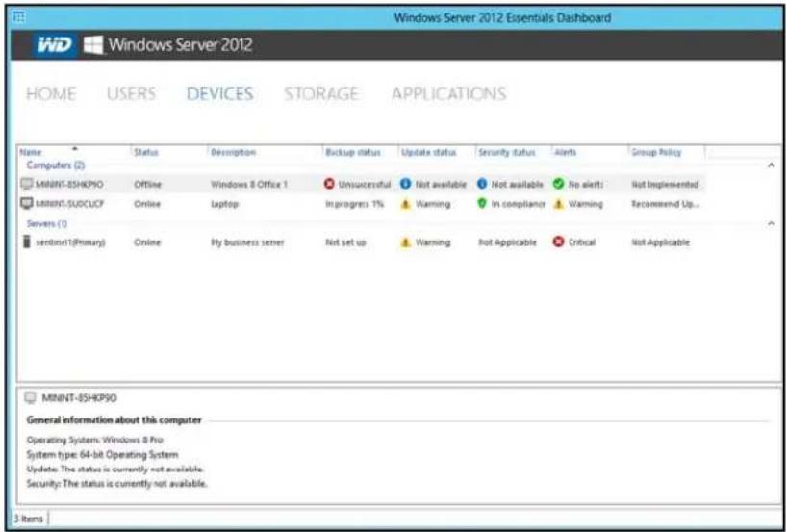Click the Security status not available line

click(116, 484)
